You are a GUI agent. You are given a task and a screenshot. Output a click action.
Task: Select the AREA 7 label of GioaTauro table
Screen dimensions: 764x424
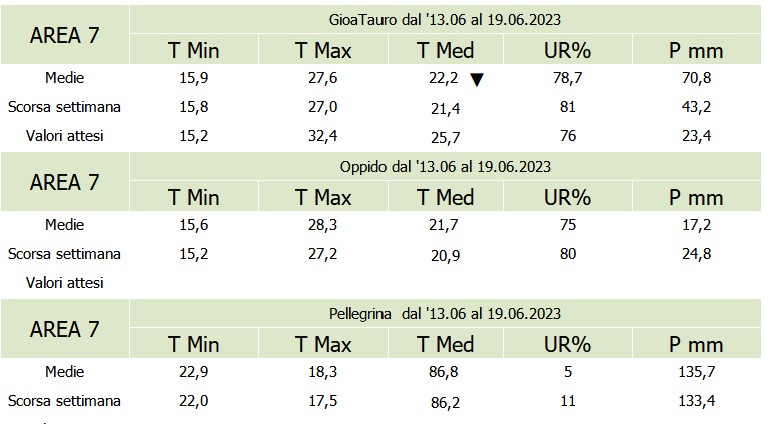point(65,35)
